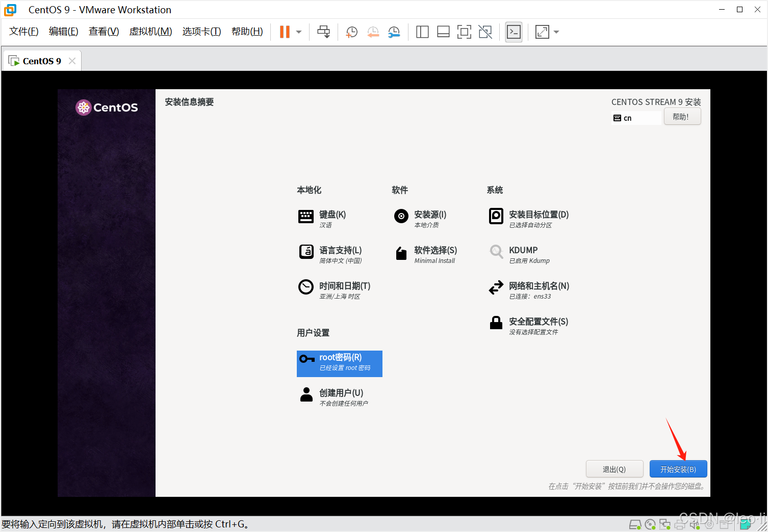Close the CentOS 9 tab

click(x=72, y=61)
